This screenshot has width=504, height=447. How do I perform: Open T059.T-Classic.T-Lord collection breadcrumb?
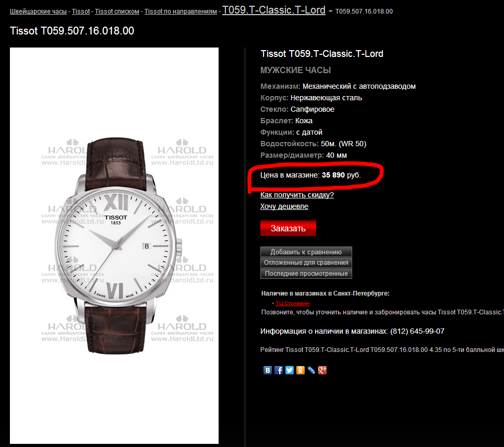(274, 10)
